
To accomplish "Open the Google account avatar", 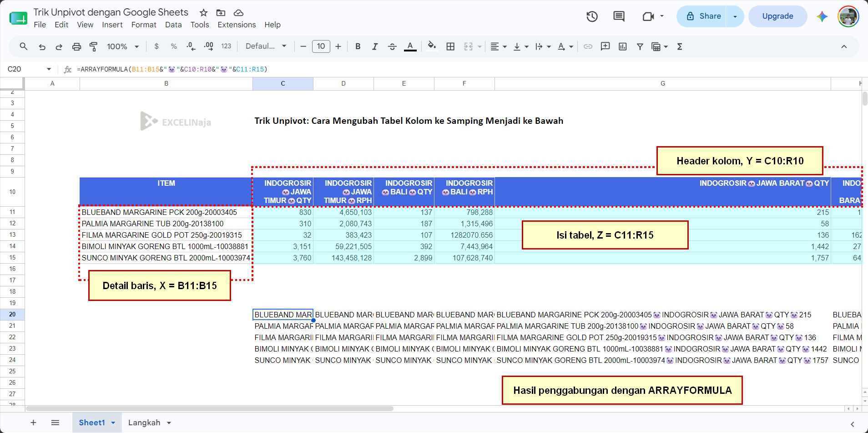I will [848, 17].
